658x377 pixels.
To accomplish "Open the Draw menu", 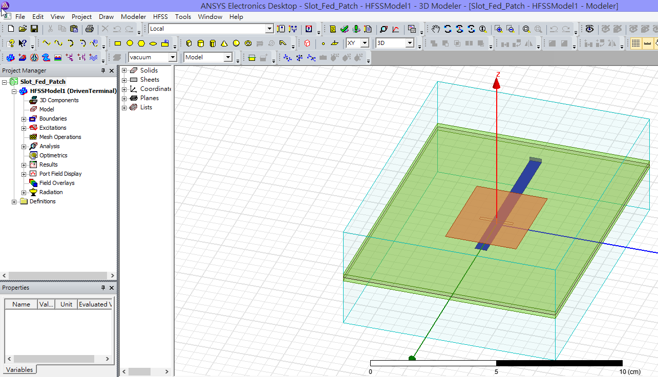I will pos(106,17).
